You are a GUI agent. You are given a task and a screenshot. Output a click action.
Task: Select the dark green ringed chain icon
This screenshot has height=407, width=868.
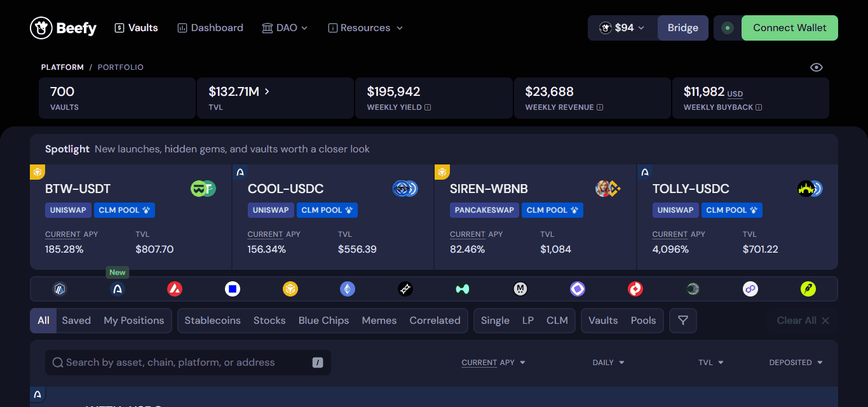point(693,289)
